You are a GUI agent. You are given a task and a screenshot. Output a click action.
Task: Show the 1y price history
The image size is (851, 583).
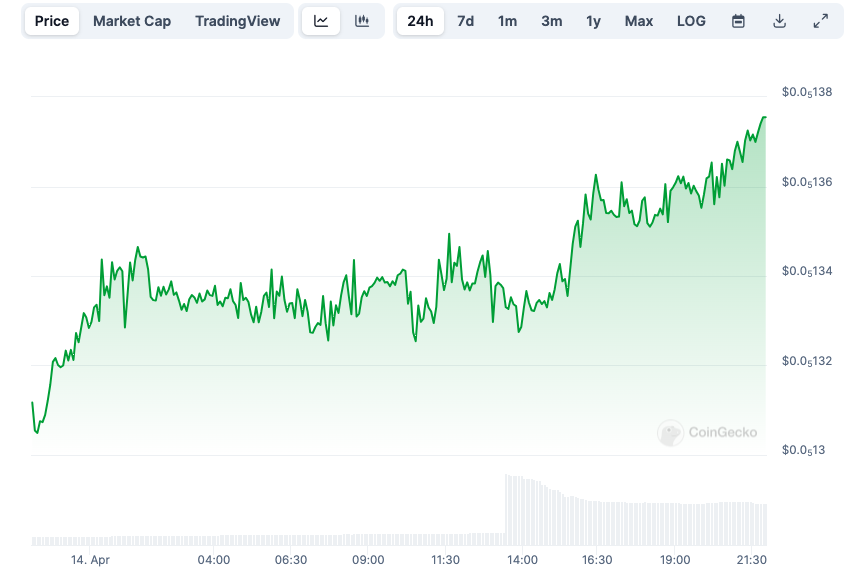pyautogui.click(x=594, y=21)
